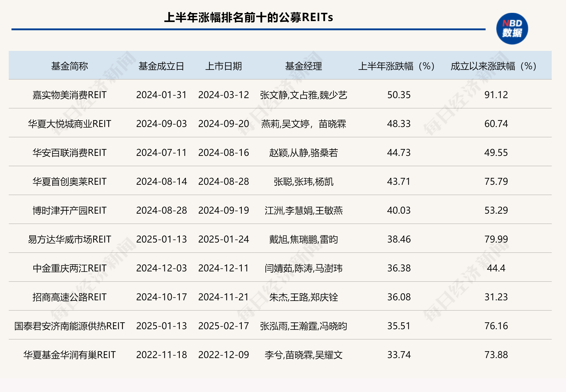Click managers 张聪,张玮,杨凯

click(303, 182)
